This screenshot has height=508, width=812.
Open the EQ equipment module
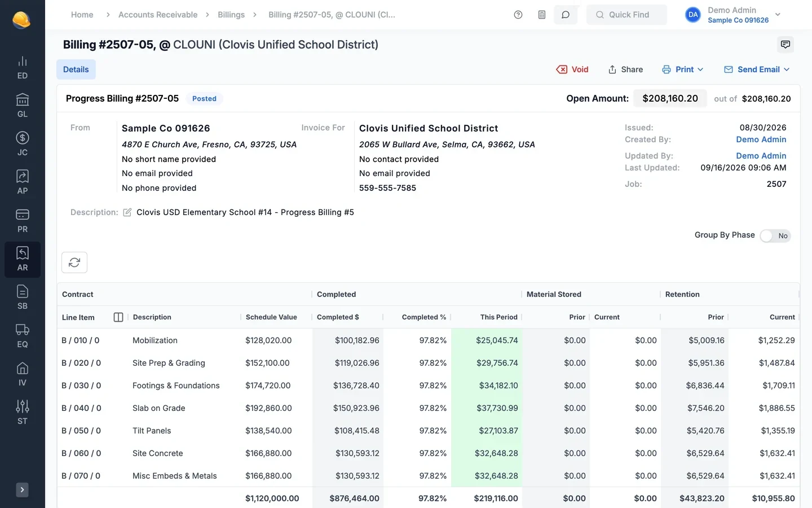pos(23,336)
